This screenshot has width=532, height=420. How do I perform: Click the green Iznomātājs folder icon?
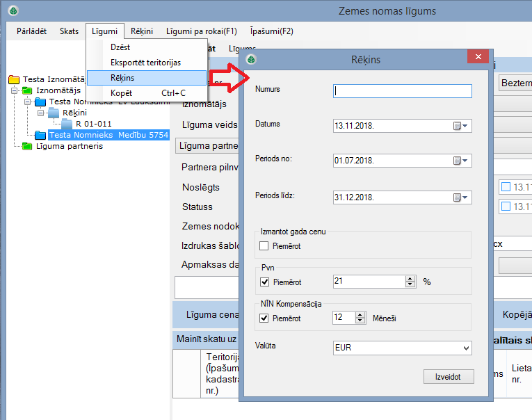[27, 90]
